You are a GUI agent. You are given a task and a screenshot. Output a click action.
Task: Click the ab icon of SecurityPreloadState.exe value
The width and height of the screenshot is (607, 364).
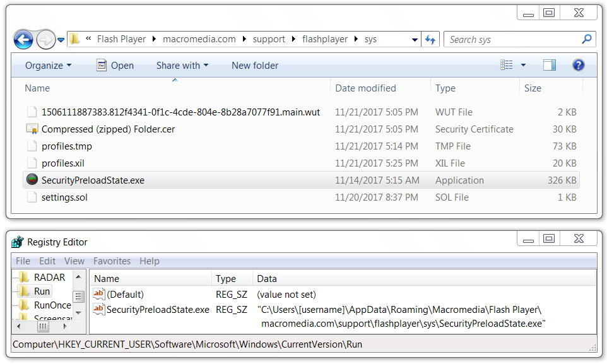pyautogui.click(x=98, y=309)
